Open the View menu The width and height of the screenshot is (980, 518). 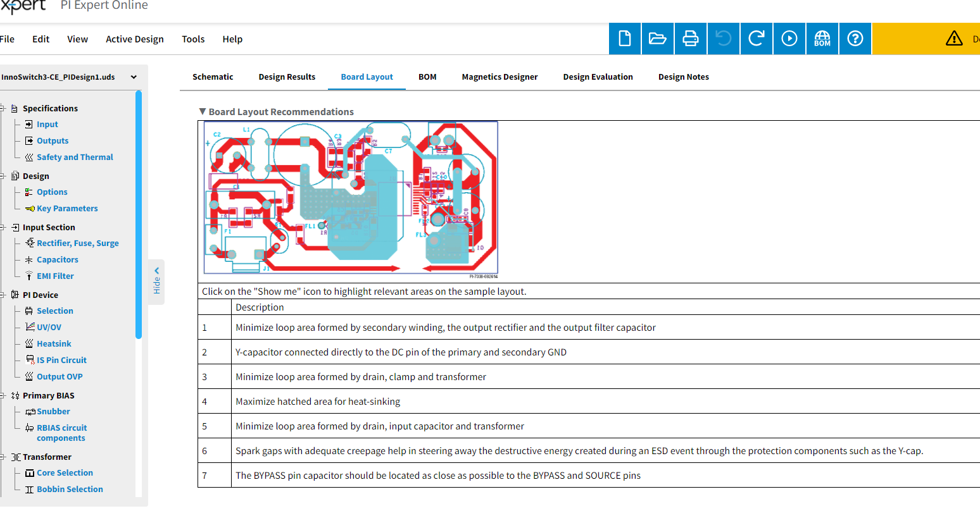(78, 39)
